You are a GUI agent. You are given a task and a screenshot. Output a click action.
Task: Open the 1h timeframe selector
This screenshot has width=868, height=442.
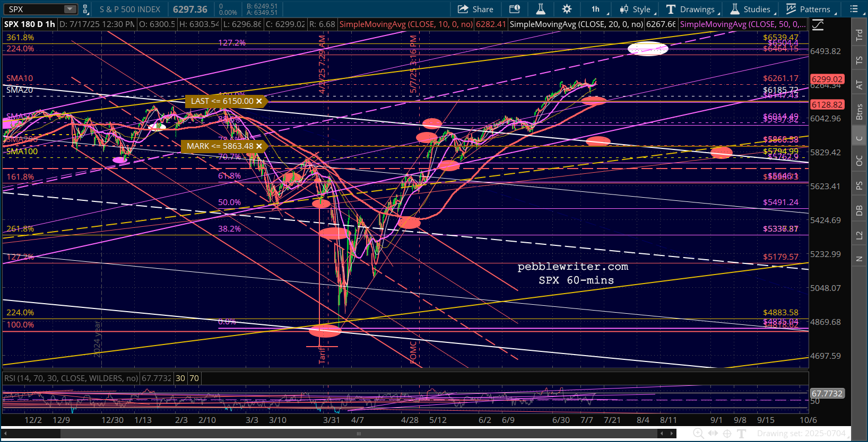(596, 9)
